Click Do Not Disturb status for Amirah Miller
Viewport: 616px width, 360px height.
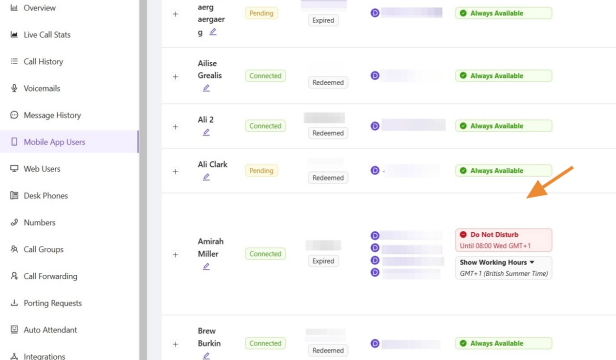pyautogui.click(x=504, y=240)
